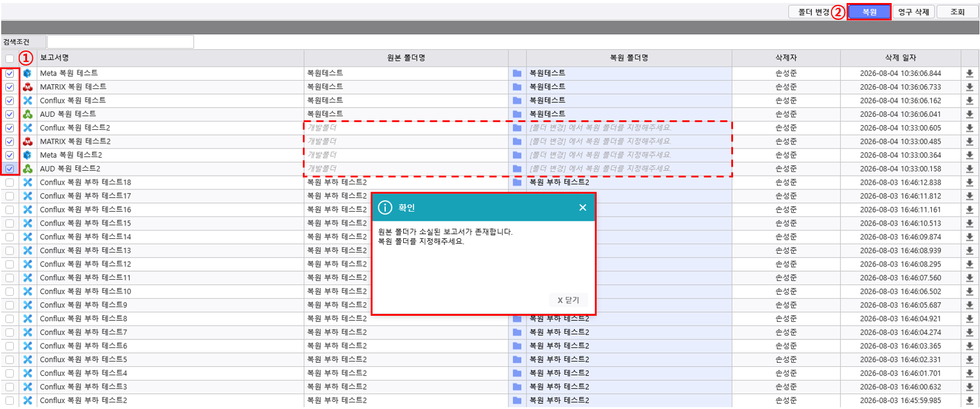Screen dimensions: 980x409
Task: Click the 조회 search button
Action: pyautogui.click(x=957, y=12)
